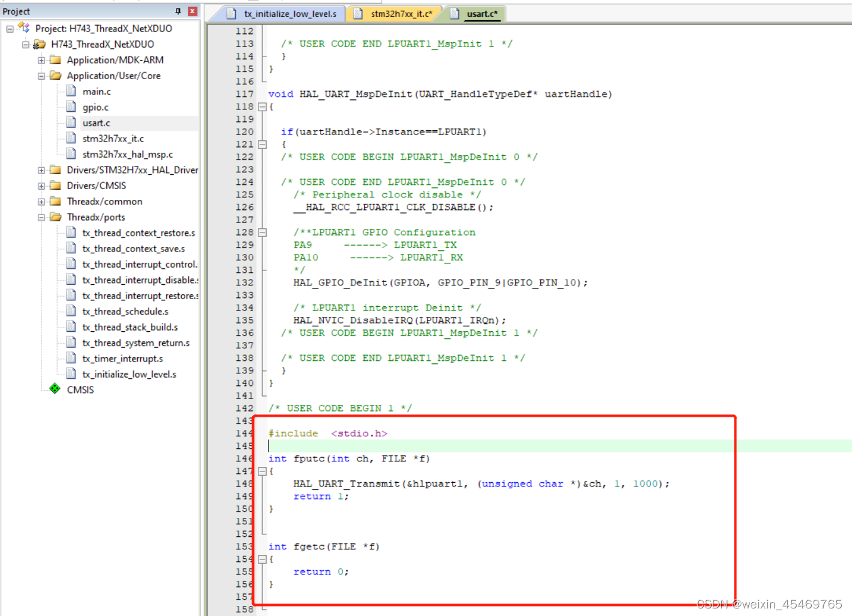This screenshot has height=616, width=852.
Task: Expand the Threadx/common folder
Action: 41,202
